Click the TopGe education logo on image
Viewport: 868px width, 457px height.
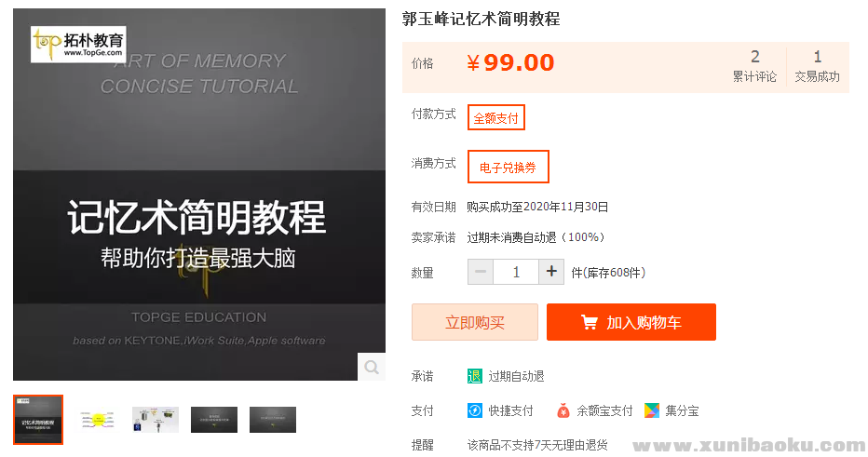click(x=78, y=43)
